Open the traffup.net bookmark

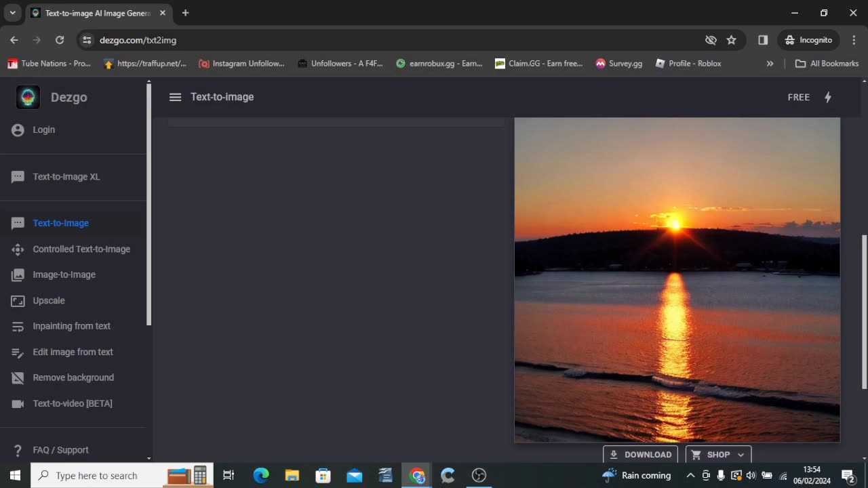[145, 64]
